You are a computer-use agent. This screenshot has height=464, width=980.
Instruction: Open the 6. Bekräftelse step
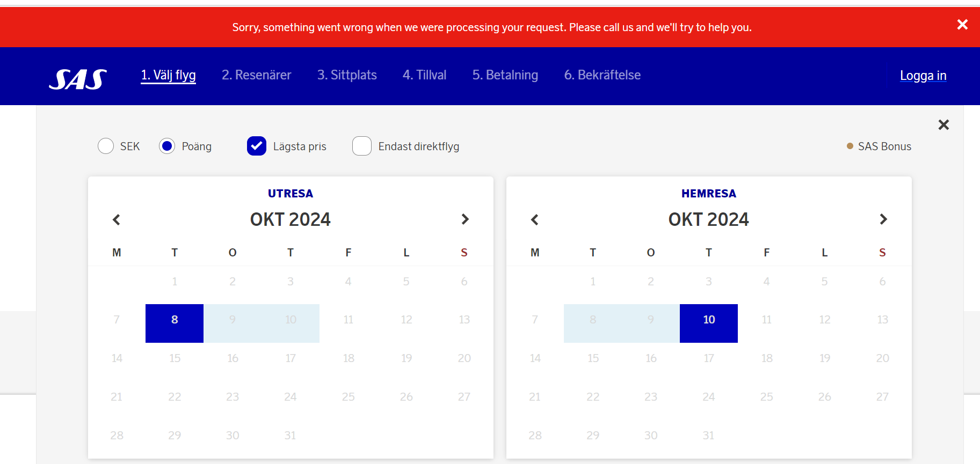click(x=602, y=75)
